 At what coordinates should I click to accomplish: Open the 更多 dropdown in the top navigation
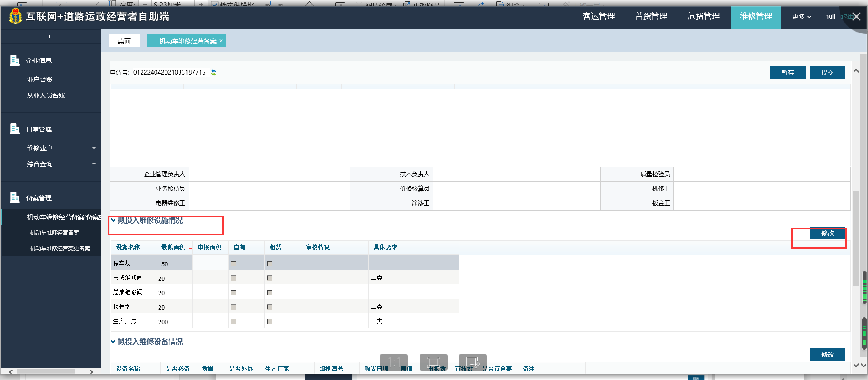801,17
